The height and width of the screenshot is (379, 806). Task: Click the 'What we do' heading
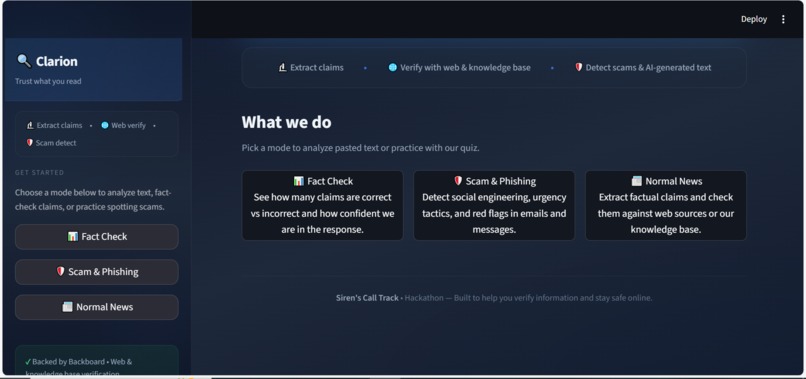(x=286, y=122)
